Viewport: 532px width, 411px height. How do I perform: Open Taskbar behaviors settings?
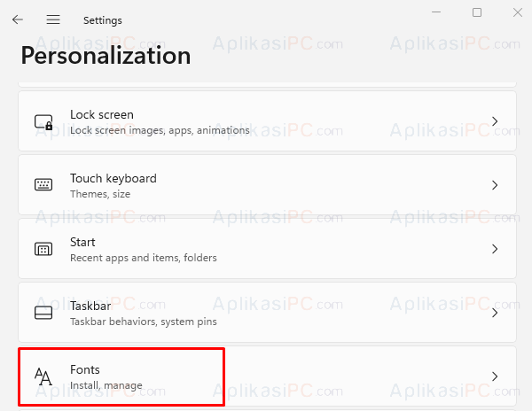268,313
